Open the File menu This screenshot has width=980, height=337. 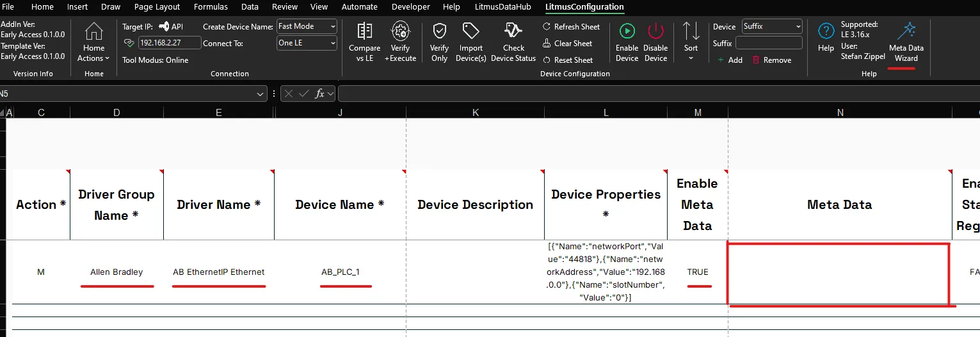tap(8, 7)
